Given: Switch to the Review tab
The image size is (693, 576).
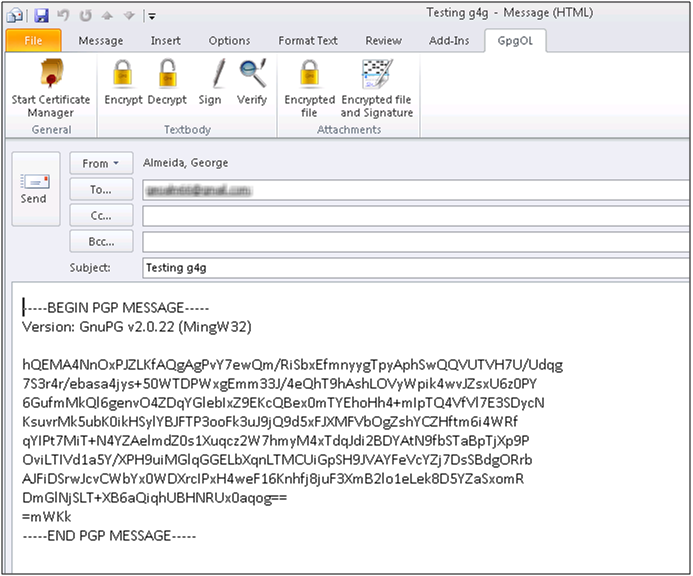Looking at the screenshot, I should tap(383, 41).
